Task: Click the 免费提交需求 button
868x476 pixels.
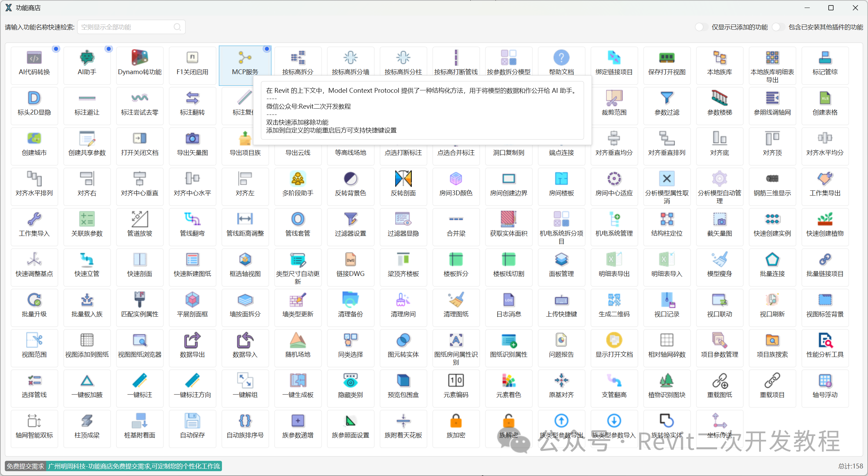Action: click(x=25, y=466)
